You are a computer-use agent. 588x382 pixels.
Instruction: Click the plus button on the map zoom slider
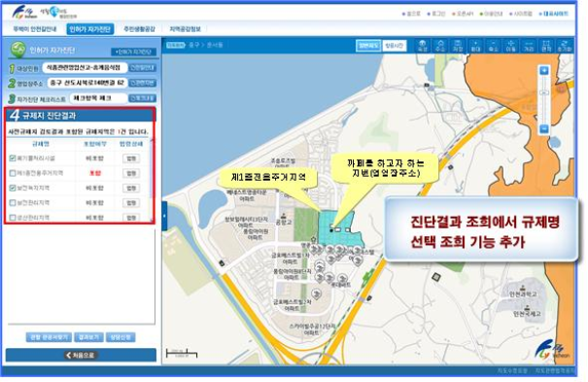click(544, 71)
